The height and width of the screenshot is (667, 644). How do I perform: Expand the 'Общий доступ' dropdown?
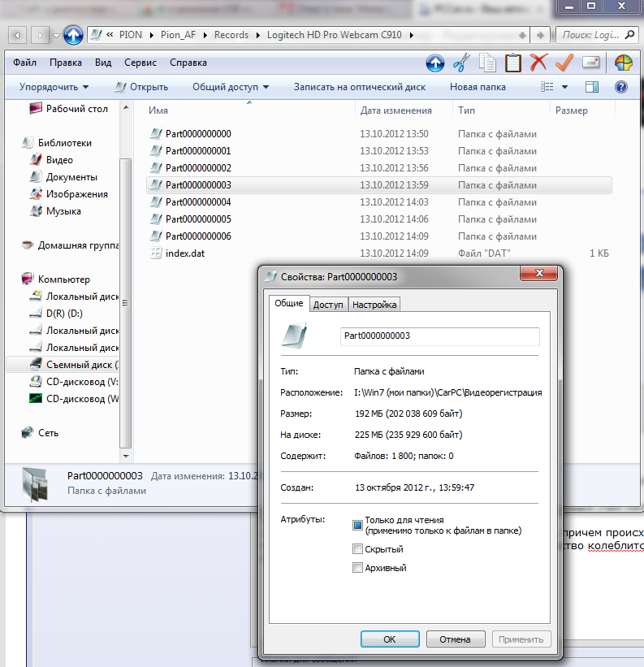point(231,87)
